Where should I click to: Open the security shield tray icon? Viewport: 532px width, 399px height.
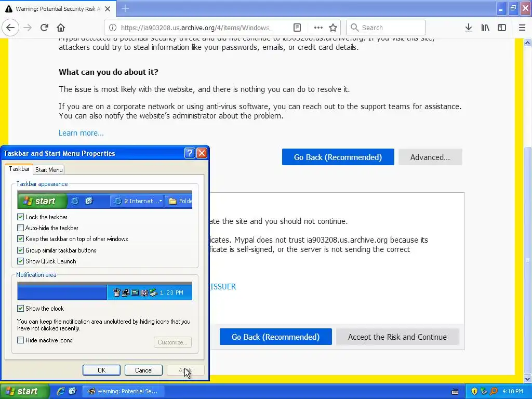(x=474, y=391)
